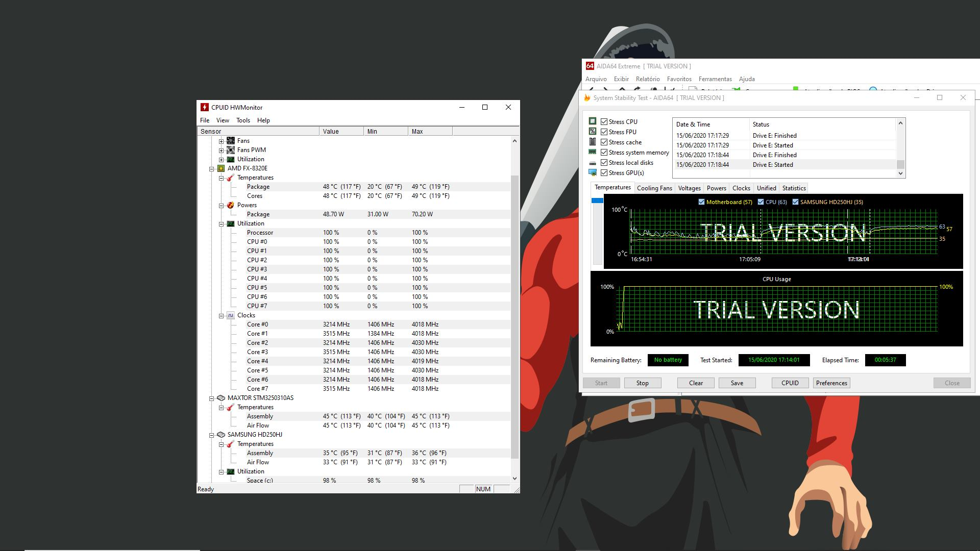Save the stability test results
The image size is (980, 551).
737,383
